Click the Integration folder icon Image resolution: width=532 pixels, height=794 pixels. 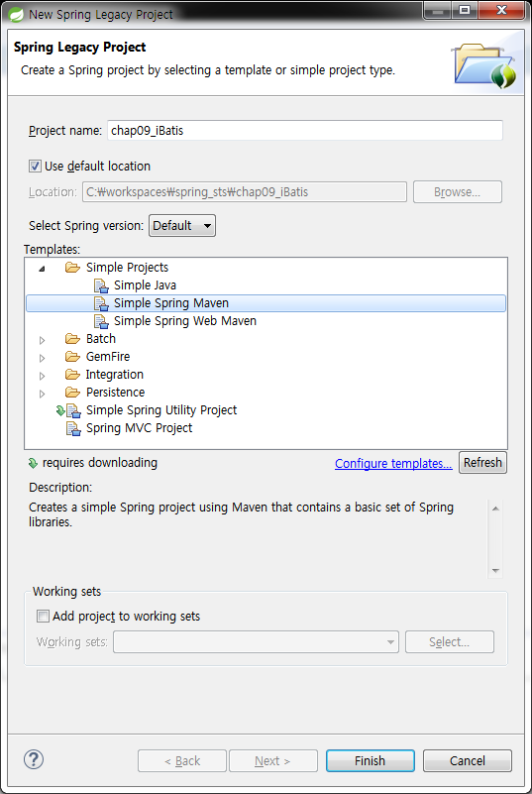[73, 375]
